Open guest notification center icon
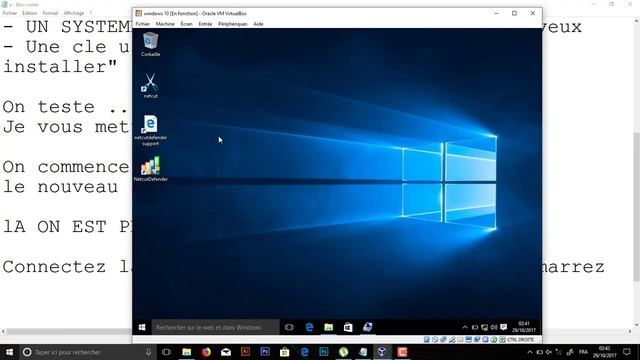This screenshot has width=640, height=360. point(504,327)
